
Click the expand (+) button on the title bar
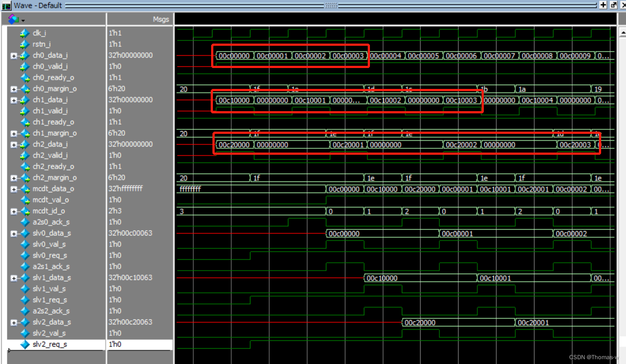(603, 5)
